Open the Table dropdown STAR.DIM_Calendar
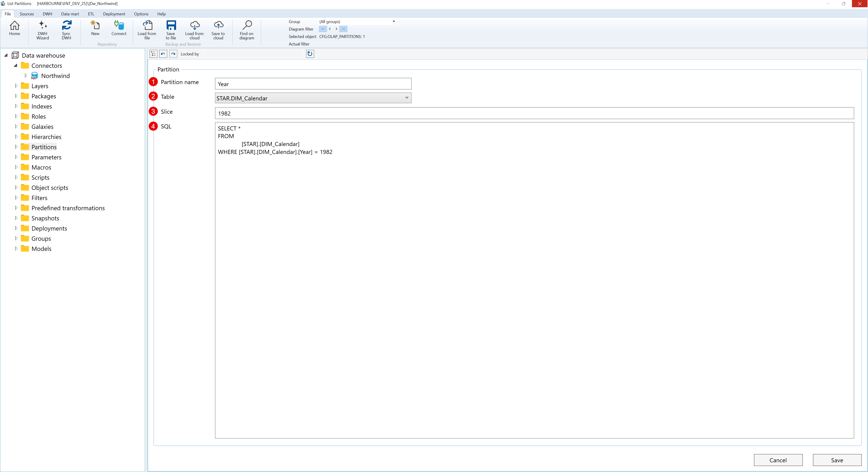 (x=407, y=98)
